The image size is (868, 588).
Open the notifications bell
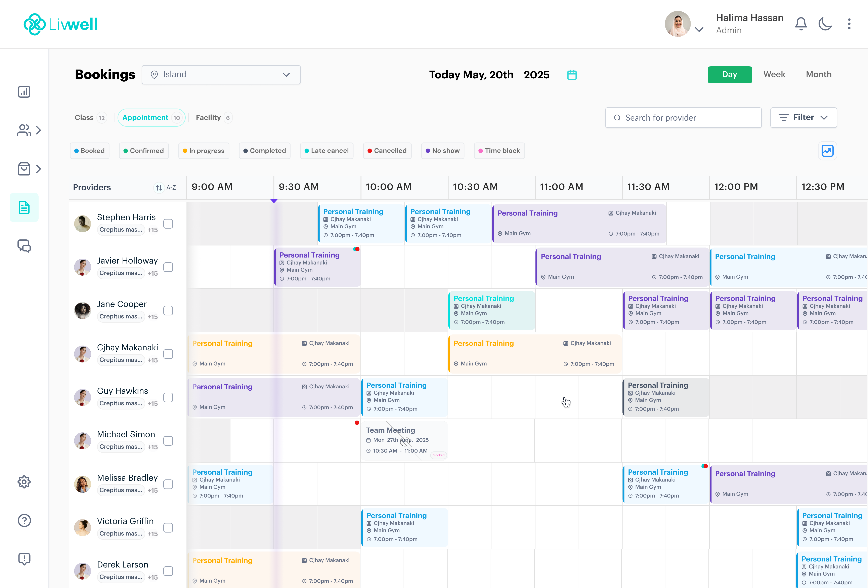tap(800, 24)
